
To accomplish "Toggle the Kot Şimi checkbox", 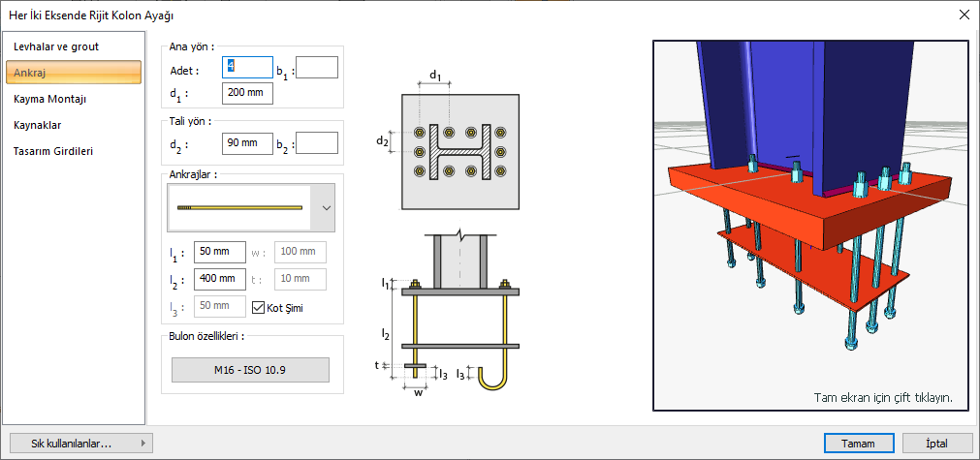I will 258,307.
